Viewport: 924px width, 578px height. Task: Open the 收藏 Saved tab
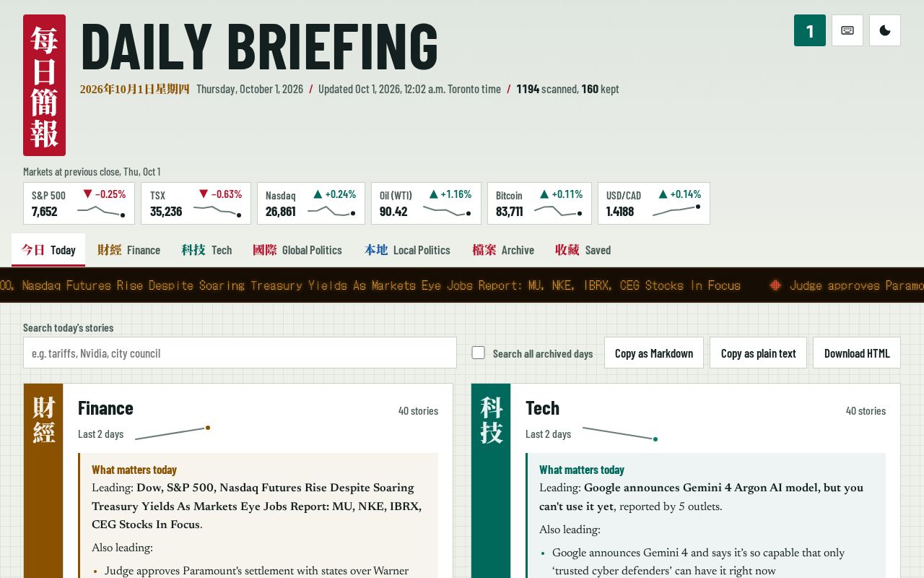[x=583, y=250]
